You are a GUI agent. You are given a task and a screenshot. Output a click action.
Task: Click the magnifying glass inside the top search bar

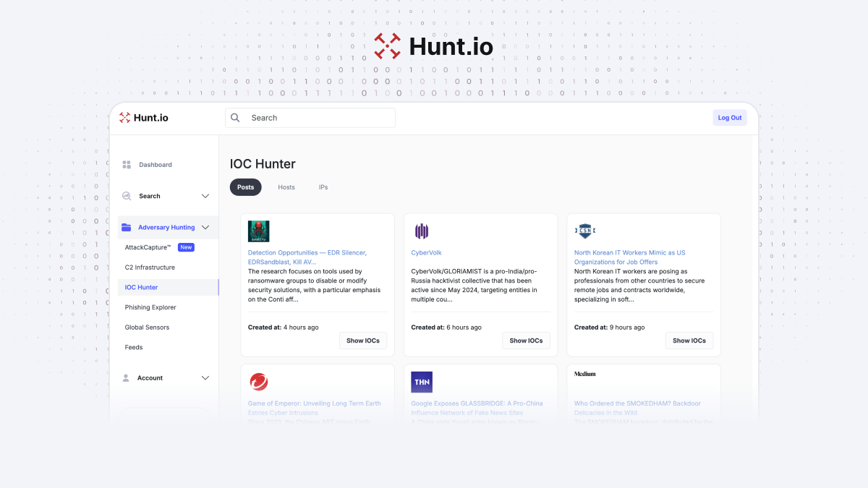point(235,117)
